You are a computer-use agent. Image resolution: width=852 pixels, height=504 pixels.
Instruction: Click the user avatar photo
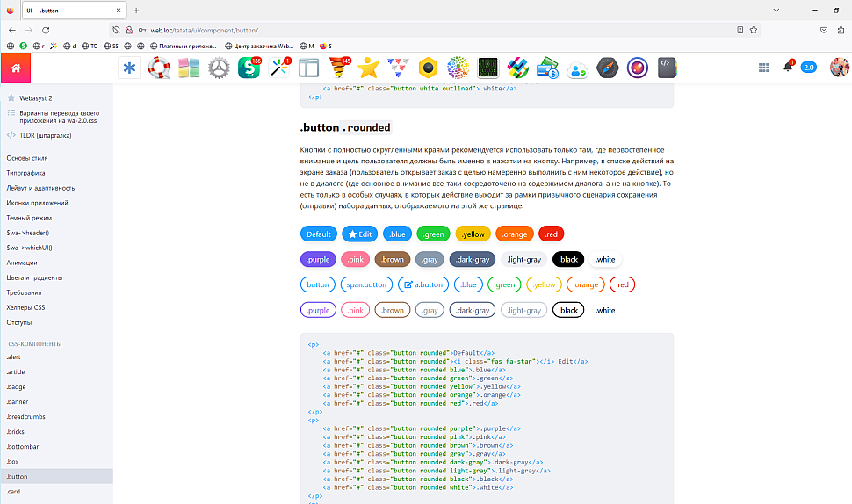839,68
